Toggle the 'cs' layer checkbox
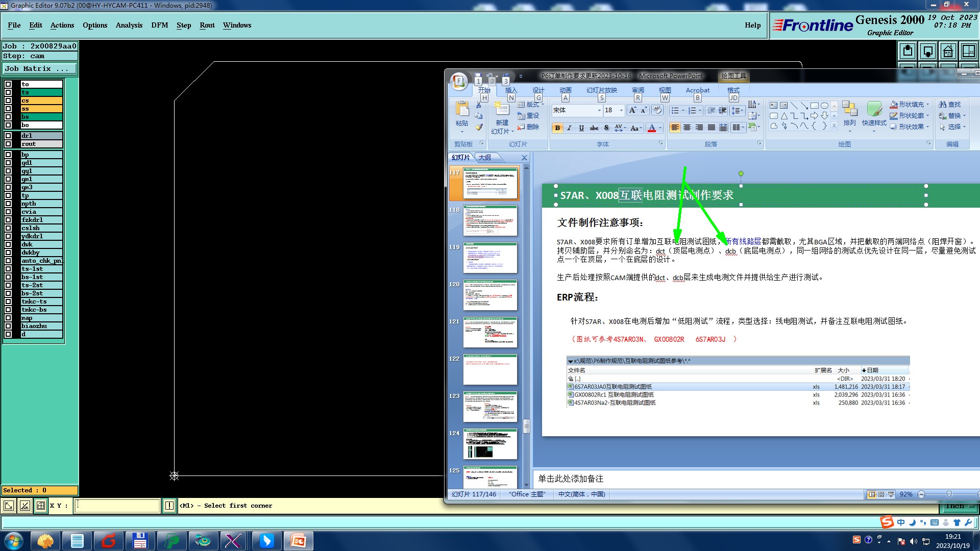This screenshot has width=980, height=551. tap(8, 101)
